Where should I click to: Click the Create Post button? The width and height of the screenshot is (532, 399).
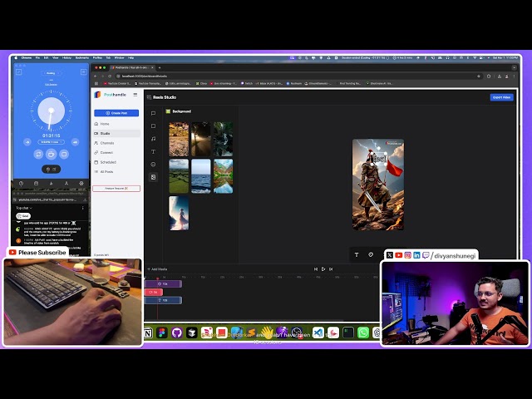point(116,113)
